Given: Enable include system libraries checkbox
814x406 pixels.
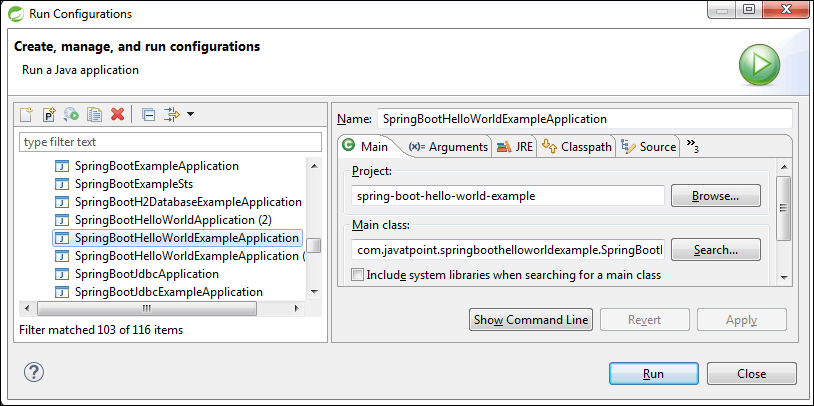Looking at the screenshot, I should 358,274.
